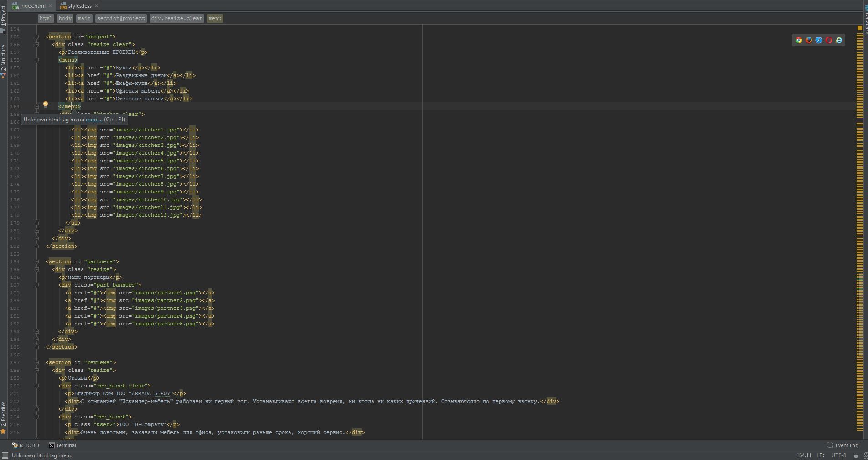The height and width of the screenshot is (460, 868).
Task: Collapse div resize clear fold at line 156
Action: pyautogui.click(x=36, y=44)
